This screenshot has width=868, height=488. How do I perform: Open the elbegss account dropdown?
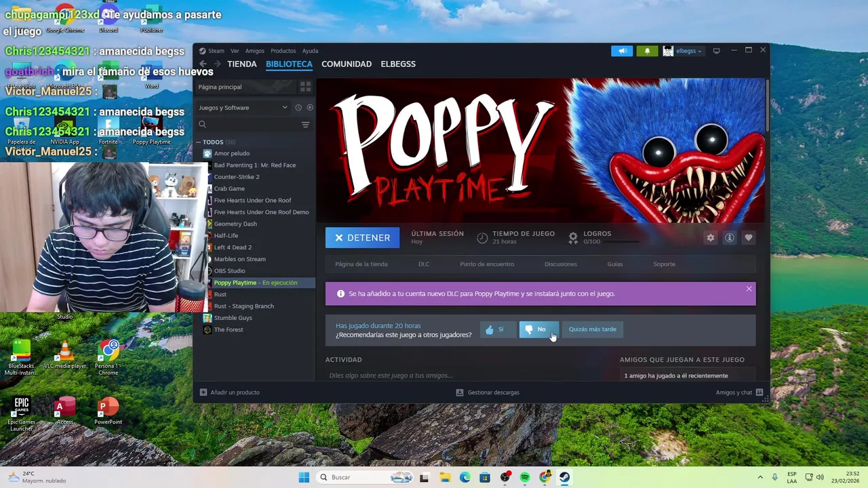[x=682, y=51]
